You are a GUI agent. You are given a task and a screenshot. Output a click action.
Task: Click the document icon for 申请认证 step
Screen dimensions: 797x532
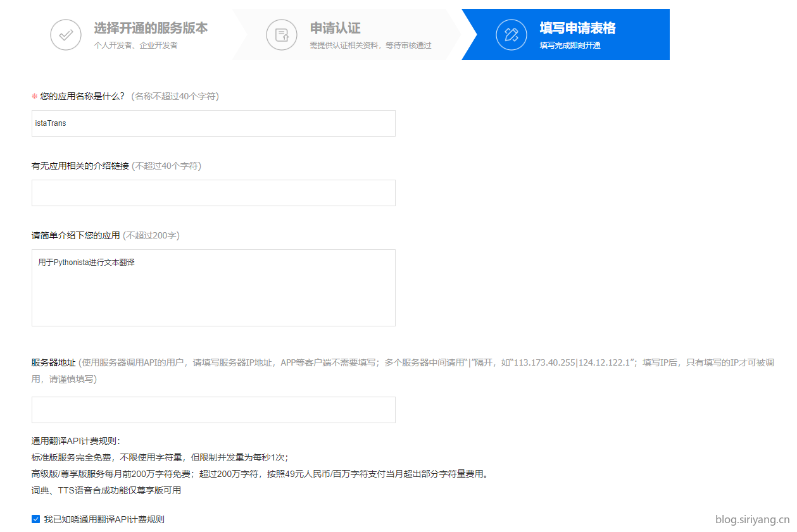[282, 35]
